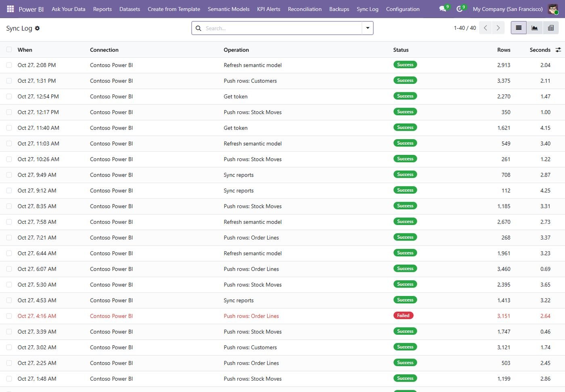Expand the search filter dropdown arrow
Screen dimensions: 565x392
368,28
